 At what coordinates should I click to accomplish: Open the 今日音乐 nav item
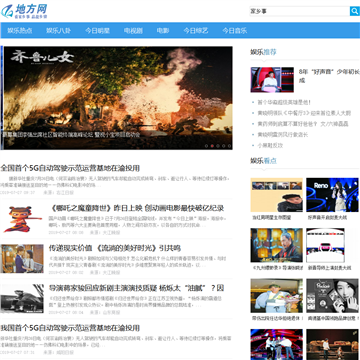pos(235,31)
